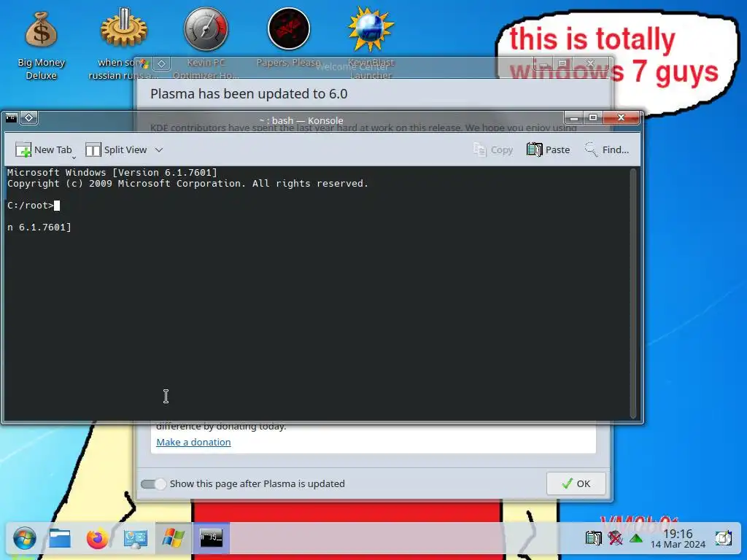
Task: Click the Konsole title bar text
Action: 301,120
